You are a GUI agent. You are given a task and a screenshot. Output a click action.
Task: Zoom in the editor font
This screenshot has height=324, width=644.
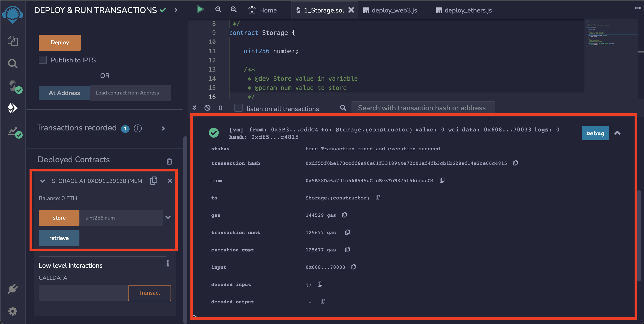point(233,9)
